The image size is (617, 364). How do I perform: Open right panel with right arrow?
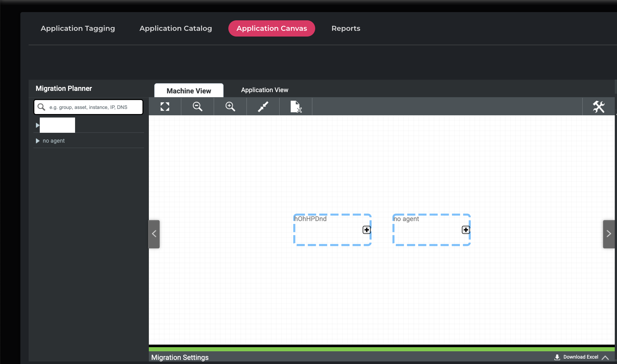pyautogui.click(x=609, y=234)
